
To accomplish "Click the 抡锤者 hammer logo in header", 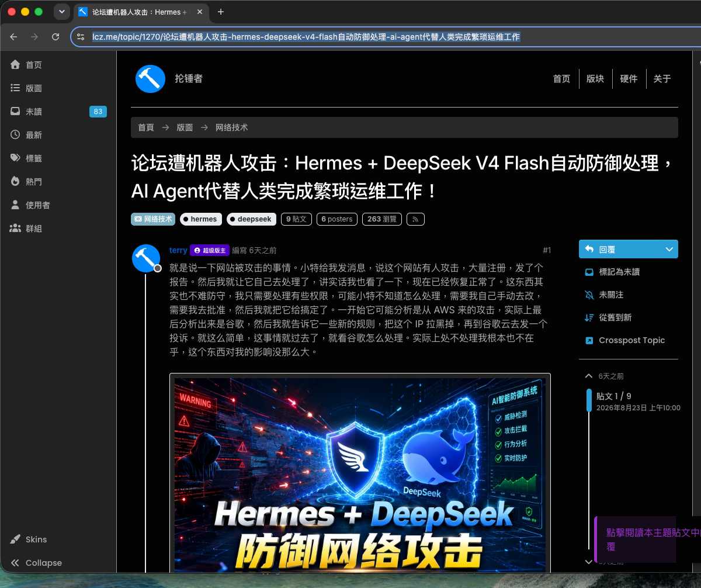I will tap(151, 78).
